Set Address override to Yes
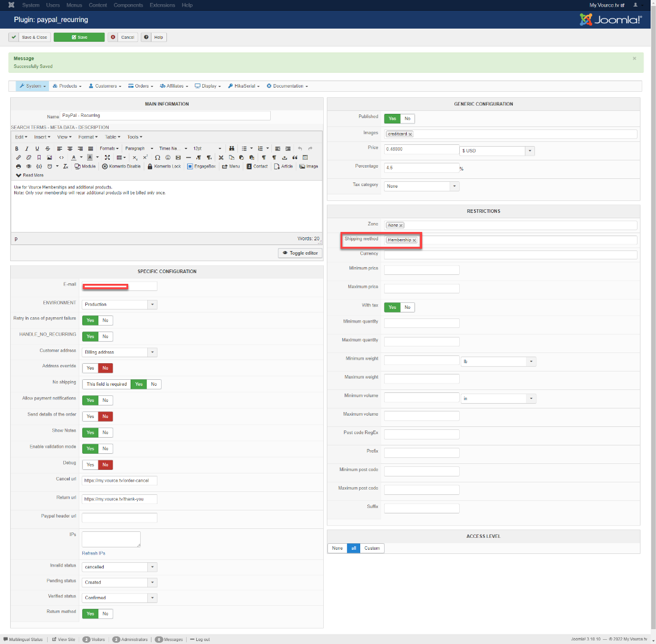This screenshot has height=644, width=656. point(91,369)
